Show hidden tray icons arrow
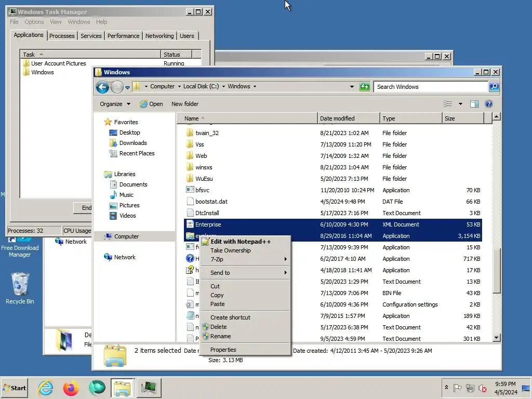The image size is (532, 399). pos(446,388)
